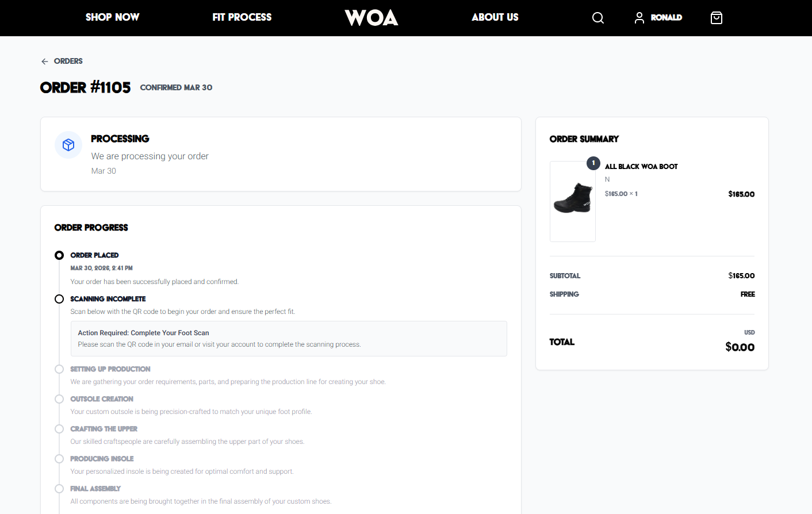Select the WOA logo to go home
The height and width of the screenshot is (514, 812).
[x=371, y=18]
